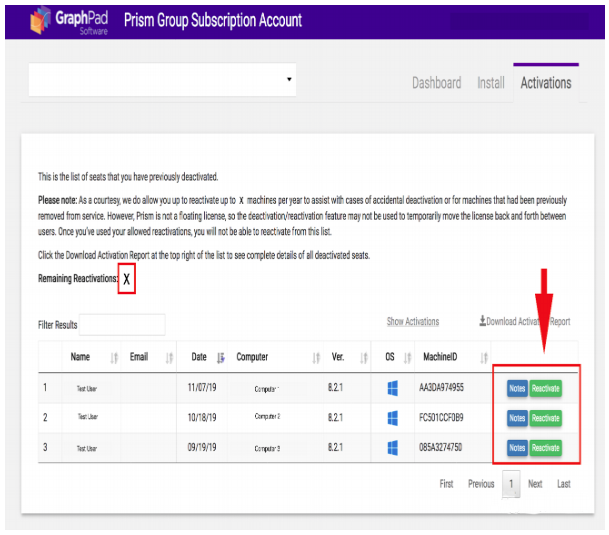Sort table by Date column

(x=202, y=357)
